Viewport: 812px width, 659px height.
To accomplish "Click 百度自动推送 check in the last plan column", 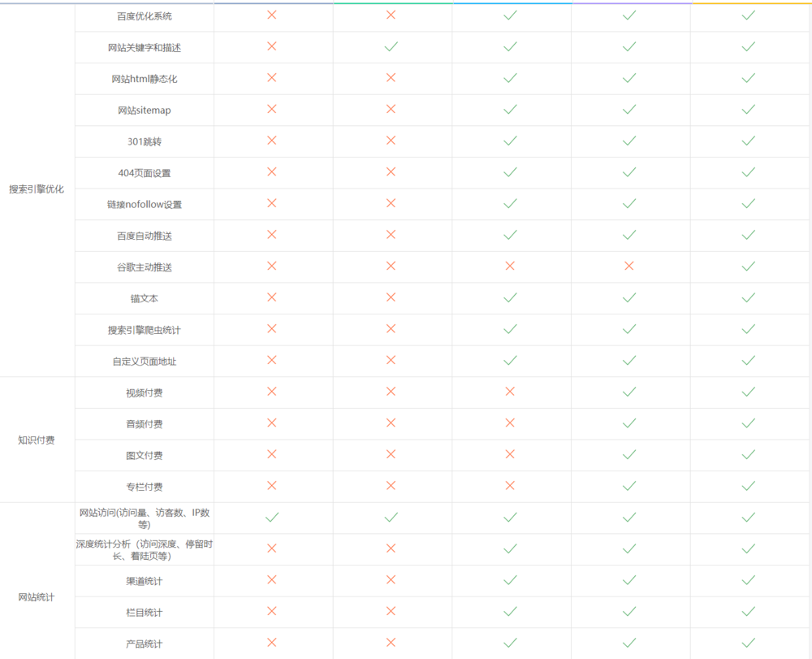I will pyautogui.click(x=749, y=235).
